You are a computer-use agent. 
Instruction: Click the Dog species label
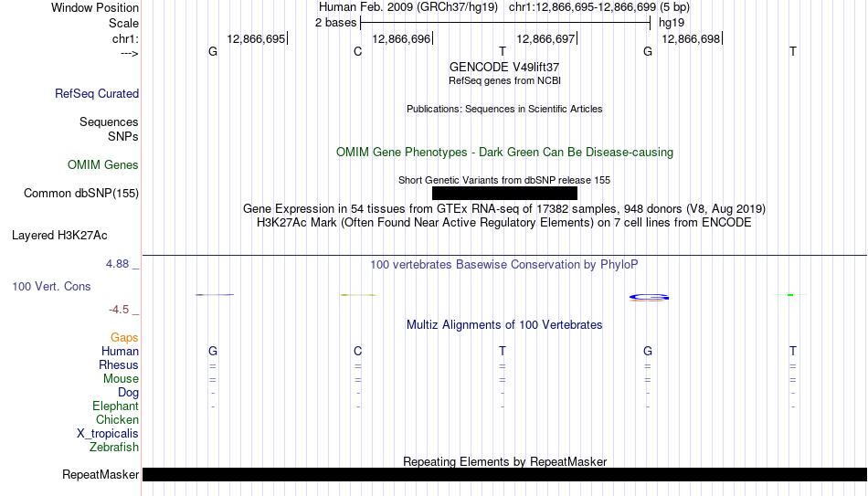click(128, 393)
